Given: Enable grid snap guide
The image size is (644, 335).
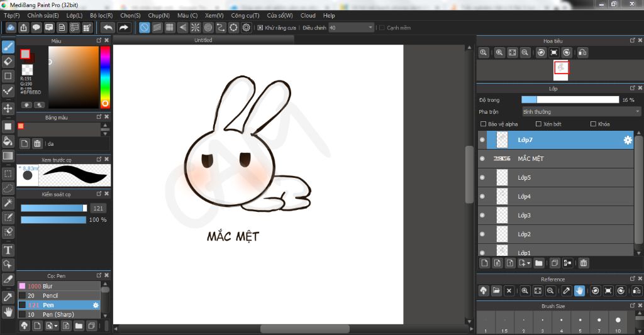Looking at the screenshot, I should (170, 28).
